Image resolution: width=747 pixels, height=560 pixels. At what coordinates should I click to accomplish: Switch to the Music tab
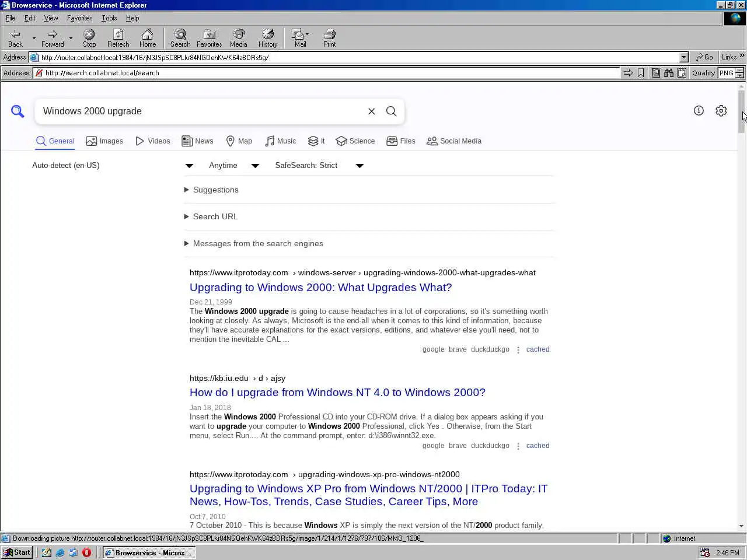pos(280,141)
